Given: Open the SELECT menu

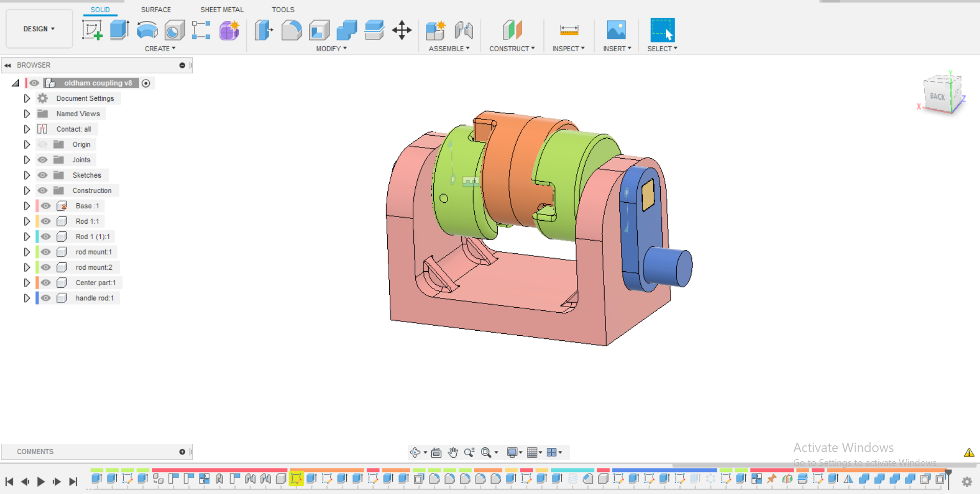Looking at the screenshot, I should [662, 49].
